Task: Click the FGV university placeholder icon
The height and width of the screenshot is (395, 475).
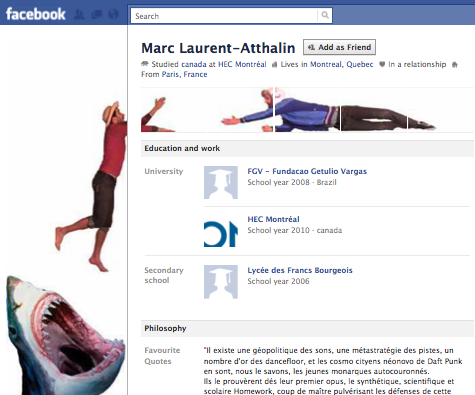Action: coord(221,182)
